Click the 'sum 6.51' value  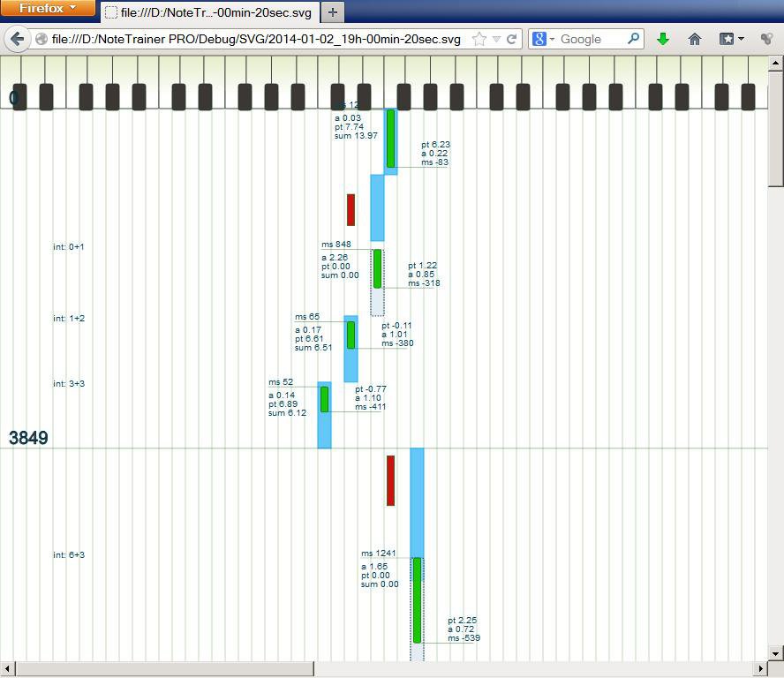313,348
